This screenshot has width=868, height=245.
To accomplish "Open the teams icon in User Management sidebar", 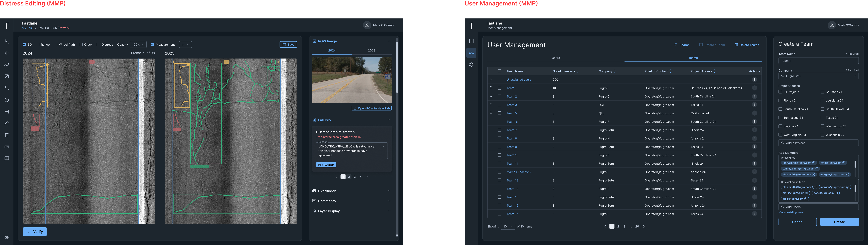I will (x=471, y=53).
